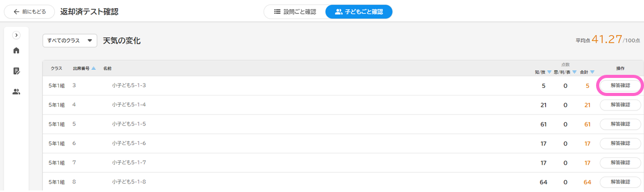Open 解答確認 for 小子ども5-1-8

point(620,182)
